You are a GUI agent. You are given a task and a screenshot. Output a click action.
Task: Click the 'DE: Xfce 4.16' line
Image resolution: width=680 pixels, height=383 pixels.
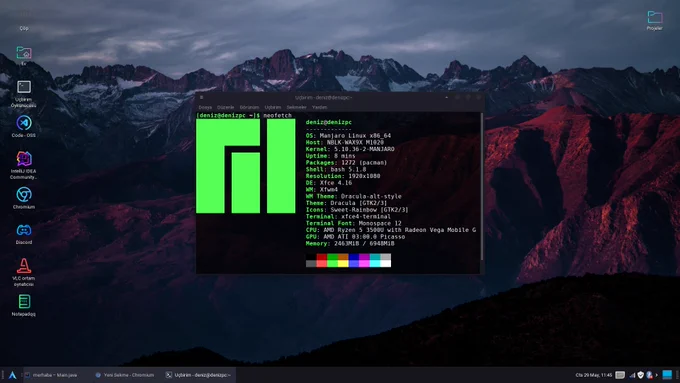click(329, 183)
